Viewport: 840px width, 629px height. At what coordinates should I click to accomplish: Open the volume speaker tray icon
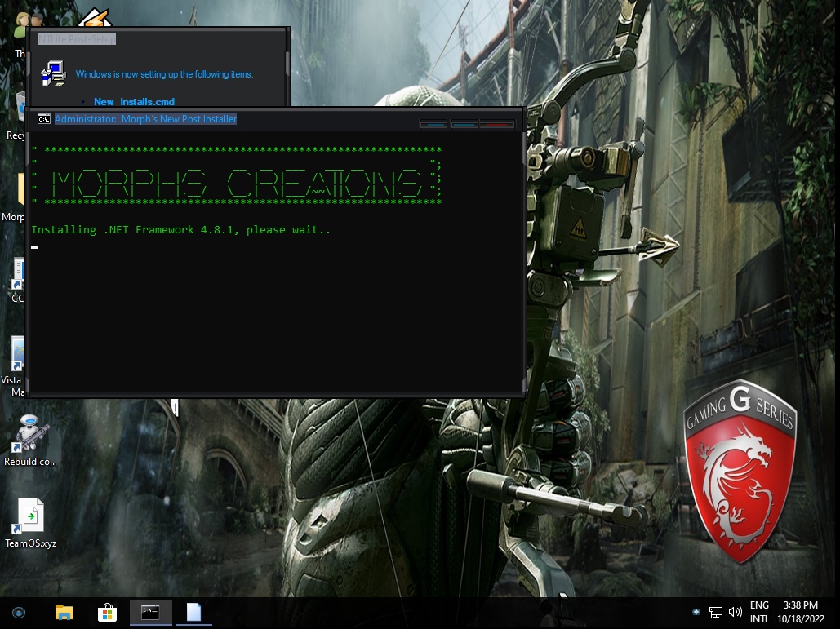pyautogui.click(x=736, y=612)
